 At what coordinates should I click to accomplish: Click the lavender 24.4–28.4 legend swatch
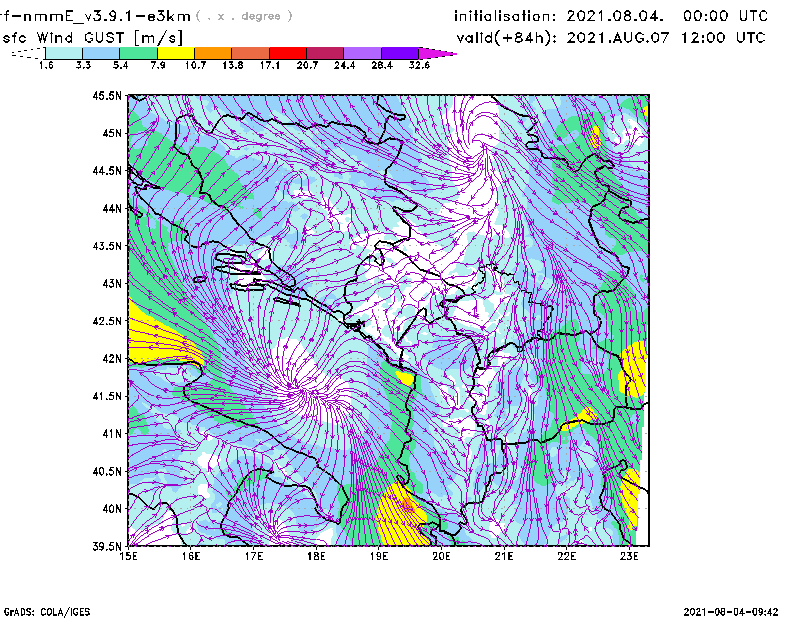(362, 53)
